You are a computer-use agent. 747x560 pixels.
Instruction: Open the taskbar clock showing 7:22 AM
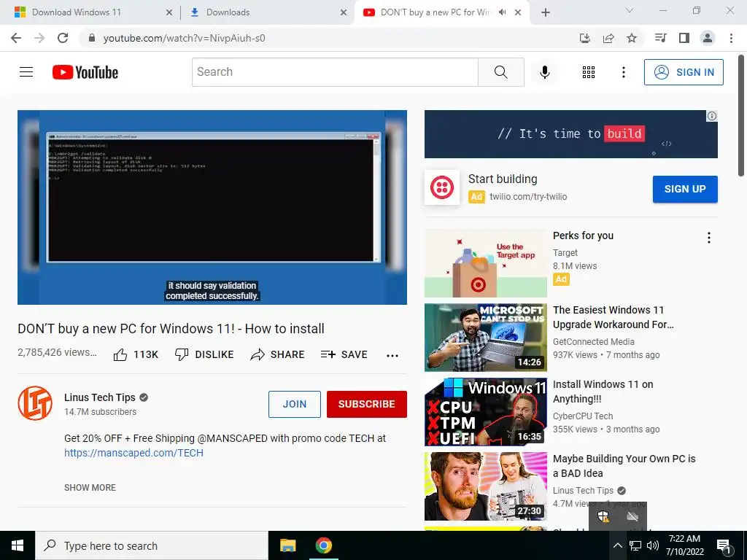pyautogui.click(x=684, y=545)
